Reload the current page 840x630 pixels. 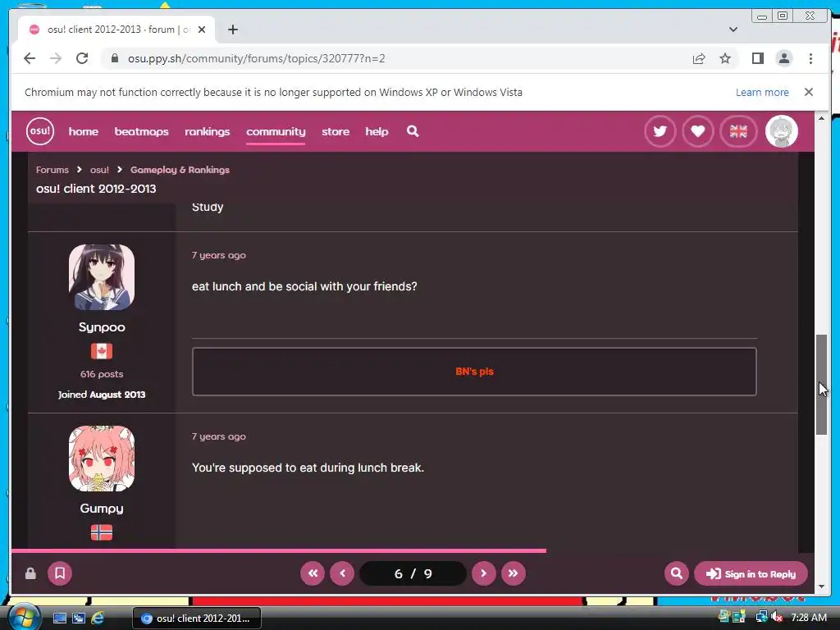(82, 58)
